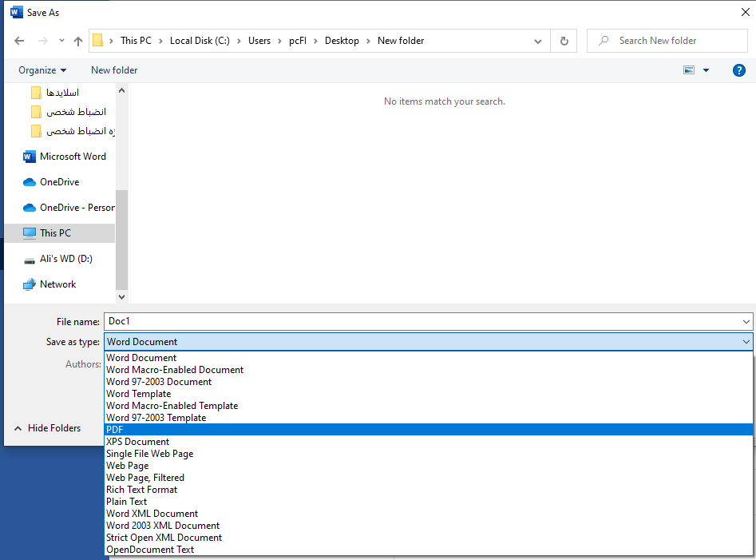
Task: Choose Plain Text in the type list
Action: tap(127, 502)
